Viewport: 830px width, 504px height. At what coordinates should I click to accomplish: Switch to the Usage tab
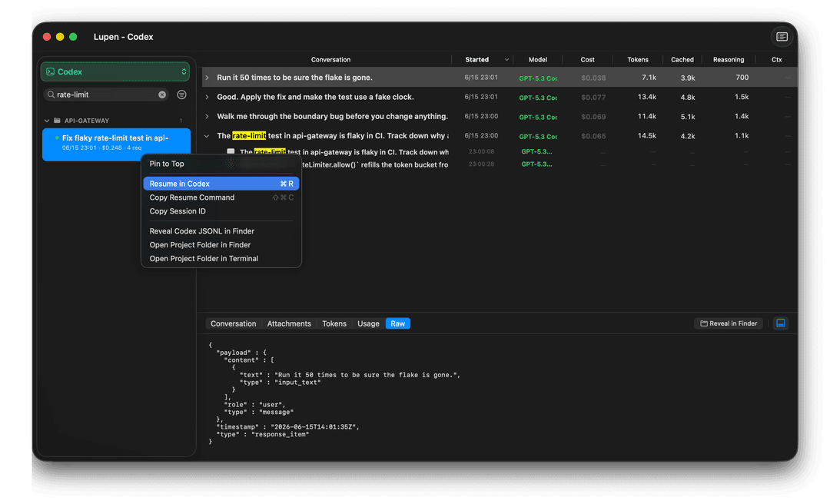tap(368, 323)
